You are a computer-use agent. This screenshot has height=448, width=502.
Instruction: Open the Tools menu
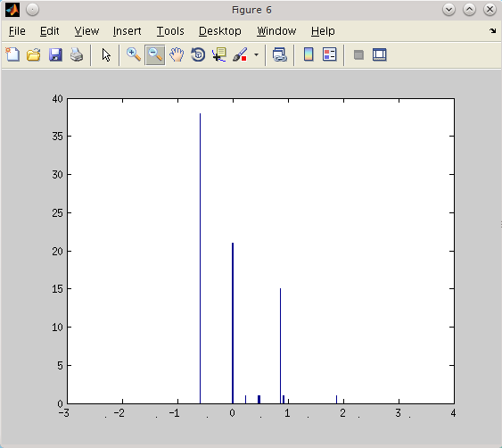[x=170, y=31]
